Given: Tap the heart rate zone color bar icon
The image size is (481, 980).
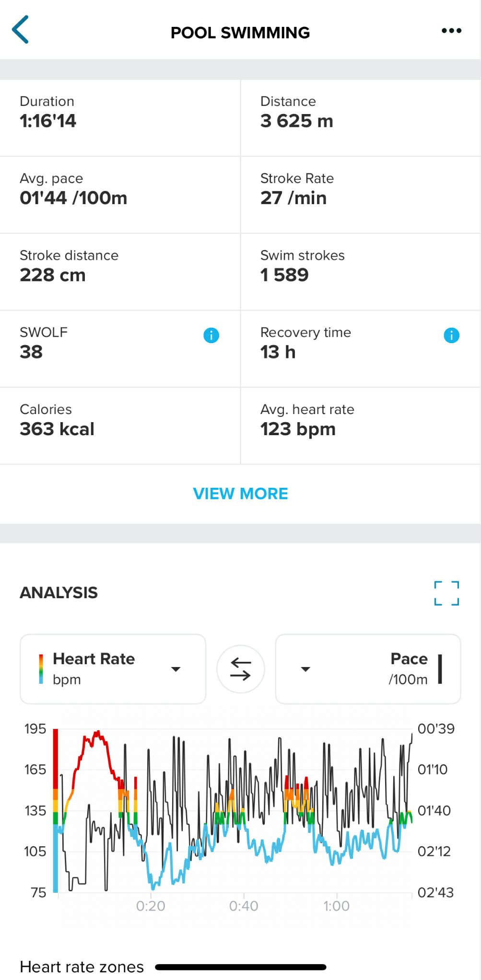Looking at the screenshot, I should 41,669.
